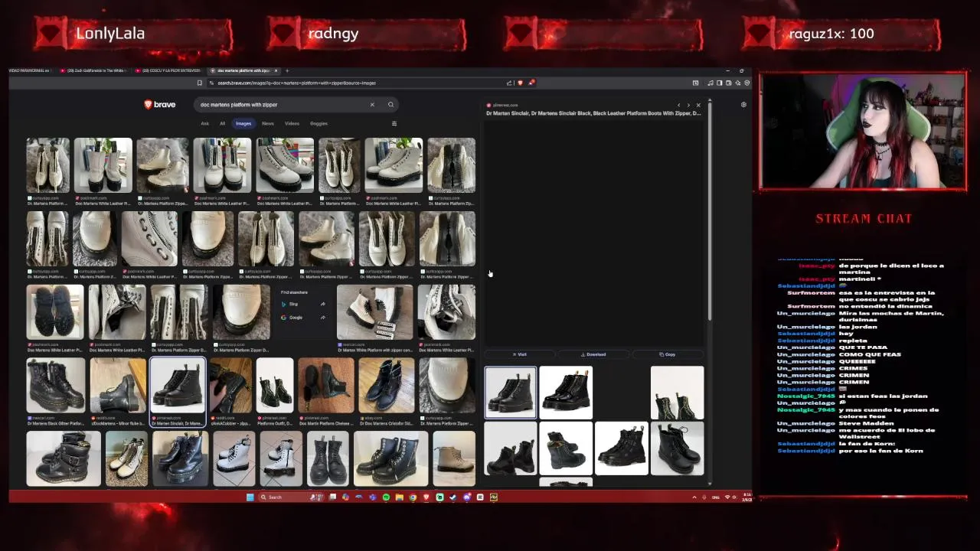
Task: Open the Dr Marten Sinclair highlighted result thumbnail
Action: pyautogui.click(x=178, y=386)
